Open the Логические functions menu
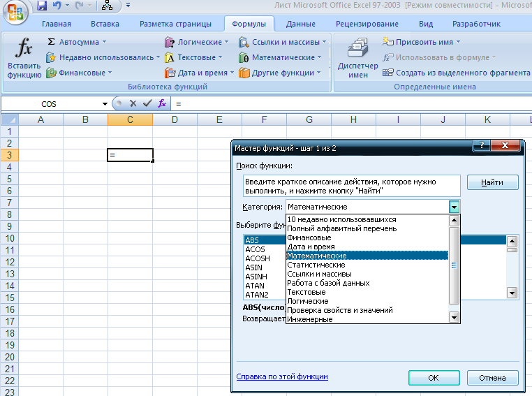 click(x=196, y=42)
